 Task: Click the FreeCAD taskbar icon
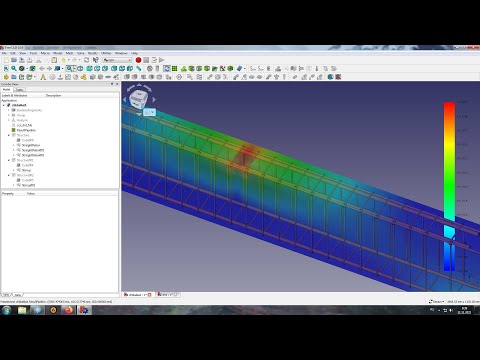click(85, 310)
